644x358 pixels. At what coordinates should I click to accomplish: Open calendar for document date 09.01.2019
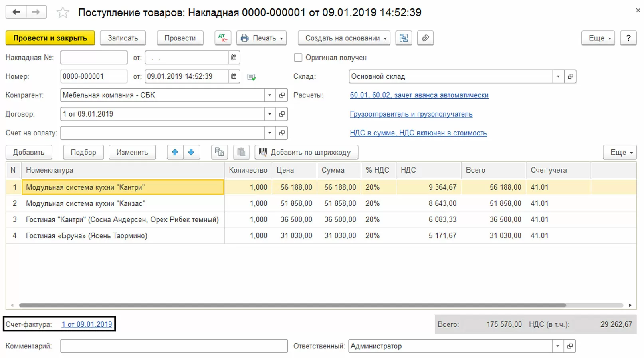tap(234, 76)
